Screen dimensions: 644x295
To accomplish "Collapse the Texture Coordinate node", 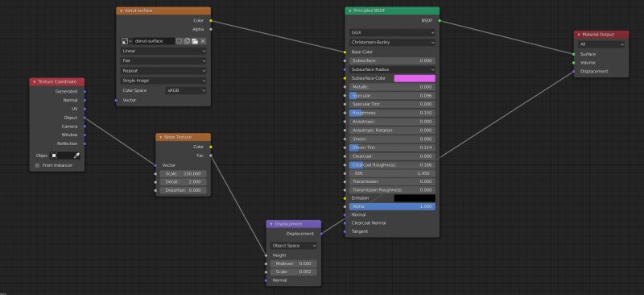I will (34, 82).
